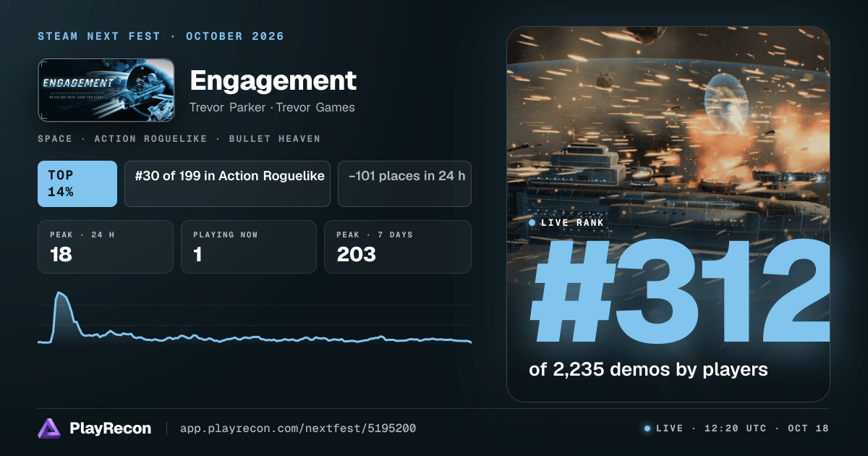Screen dimensions: 868x456
Task: Click the Space · Action Roguelike · Bullet Heaven tags
Action: [x=179, y=138]
